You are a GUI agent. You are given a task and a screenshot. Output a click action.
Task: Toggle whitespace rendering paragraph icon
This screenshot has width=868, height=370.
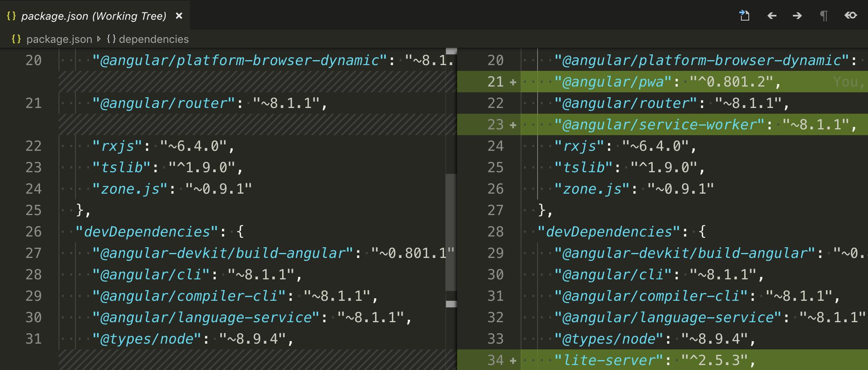click(823, 16)
